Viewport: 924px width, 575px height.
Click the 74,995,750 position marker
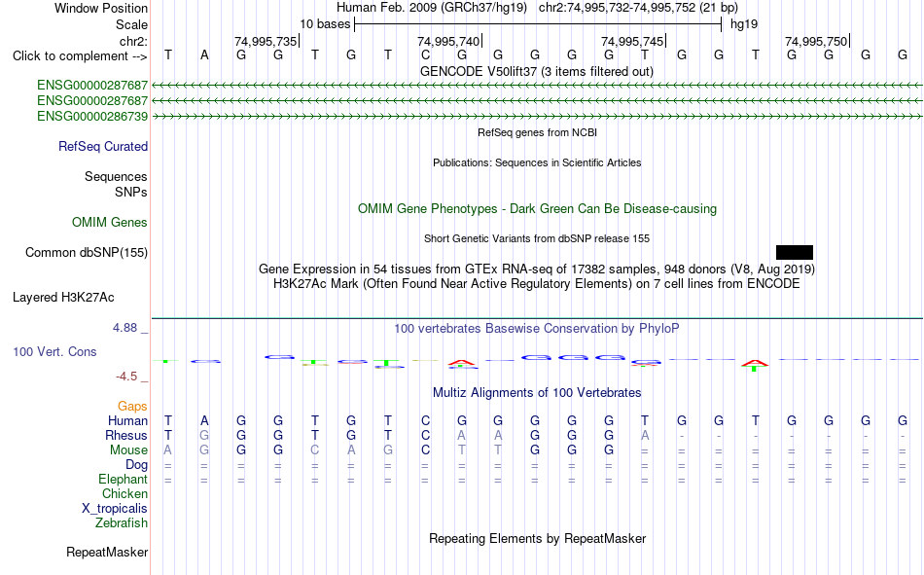(817, 41)
